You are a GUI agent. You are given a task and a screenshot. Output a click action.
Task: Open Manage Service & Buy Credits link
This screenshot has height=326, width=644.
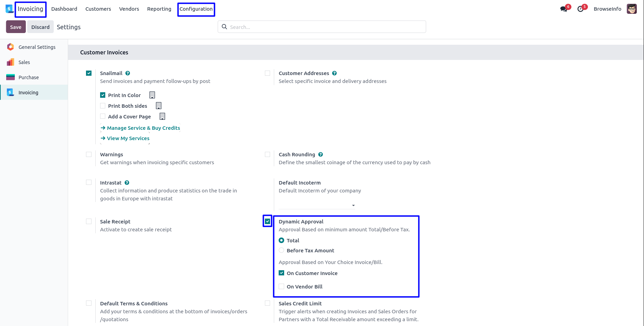(143, 128)
